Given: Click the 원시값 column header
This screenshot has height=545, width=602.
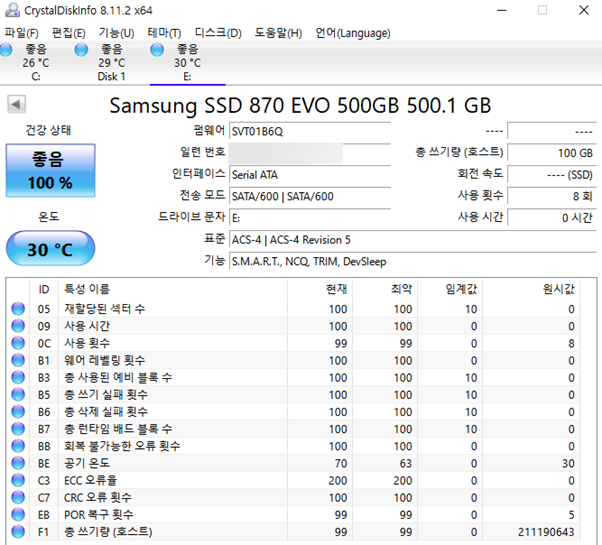Looking at the screenshot, I should (531, 289).
